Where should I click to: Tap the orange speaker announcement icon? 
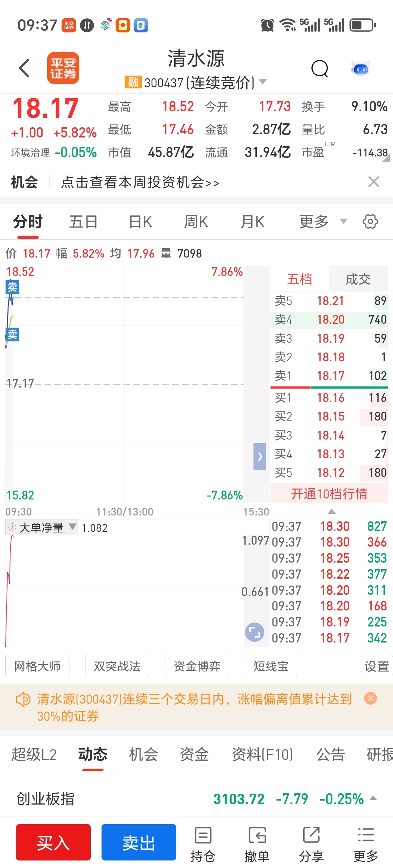(x=23, y=699)
